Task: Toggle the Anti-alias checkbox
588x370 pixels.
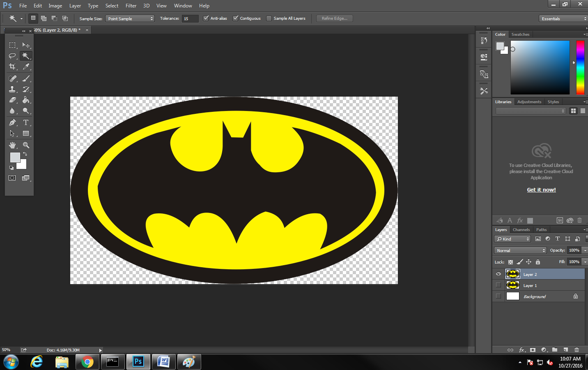Action: [x=206, y=18]
